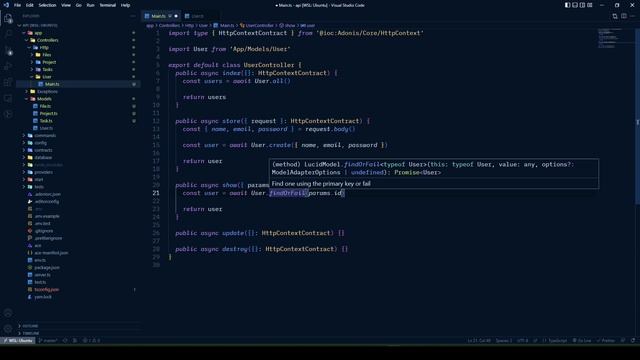The image size is (640, 360).
Task: Open the Explorer view in activity bar
Action: pyautogui.click(x=8, y=18)
